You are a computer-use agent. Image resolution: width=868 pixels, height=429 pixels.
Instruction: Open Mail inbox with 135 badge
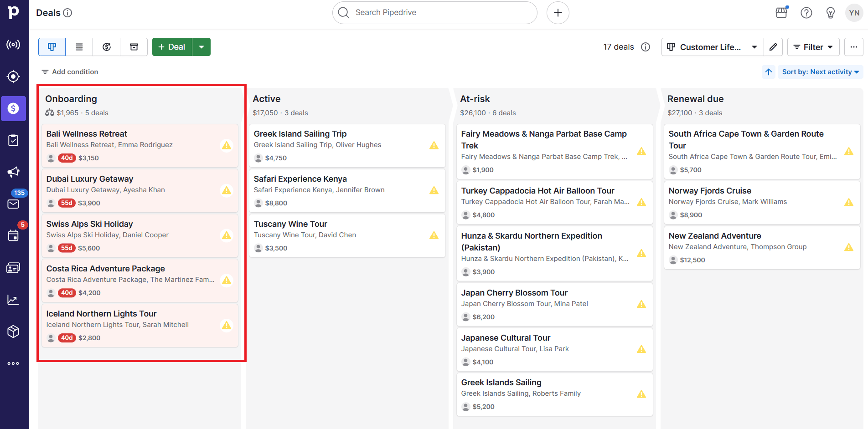(x=13, y=204)
